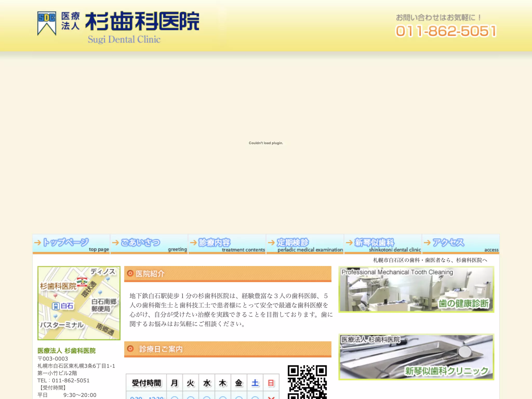
Task: Click the 月 column header in schedule
Action: pos(175,383)
